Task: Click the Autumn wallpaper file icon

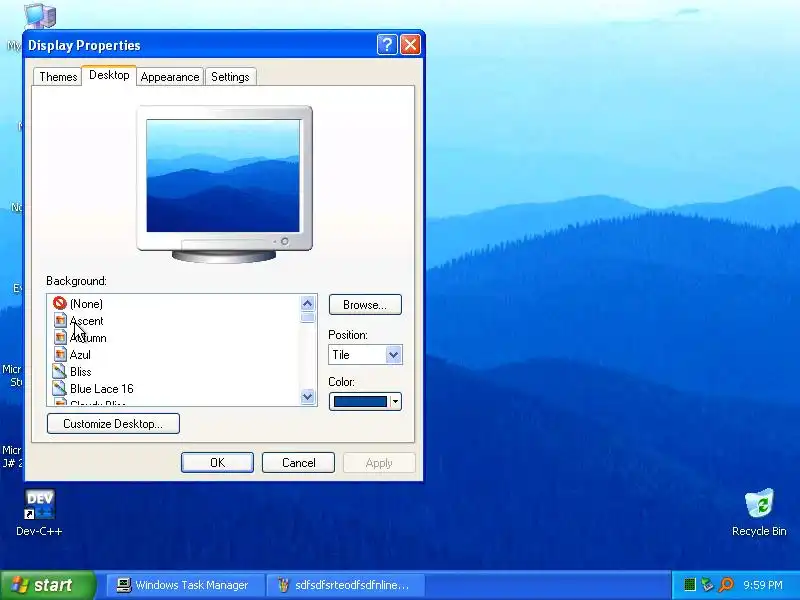Action: 60,337
